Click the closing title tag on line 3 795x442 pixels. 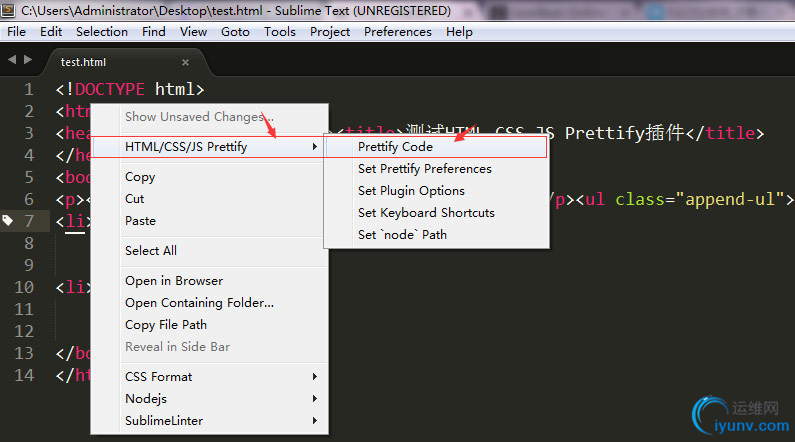(x=725, y=133)
